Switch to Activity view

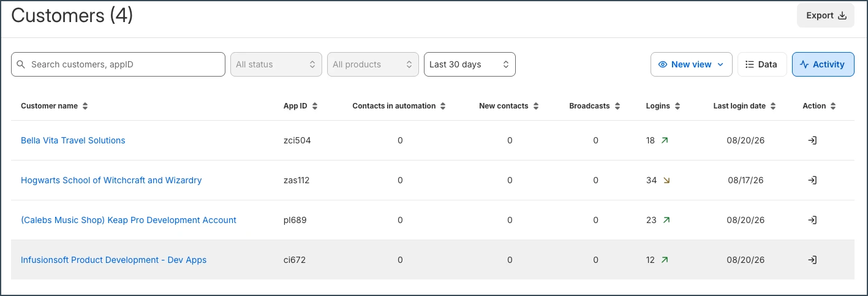[x=823, y=64]
